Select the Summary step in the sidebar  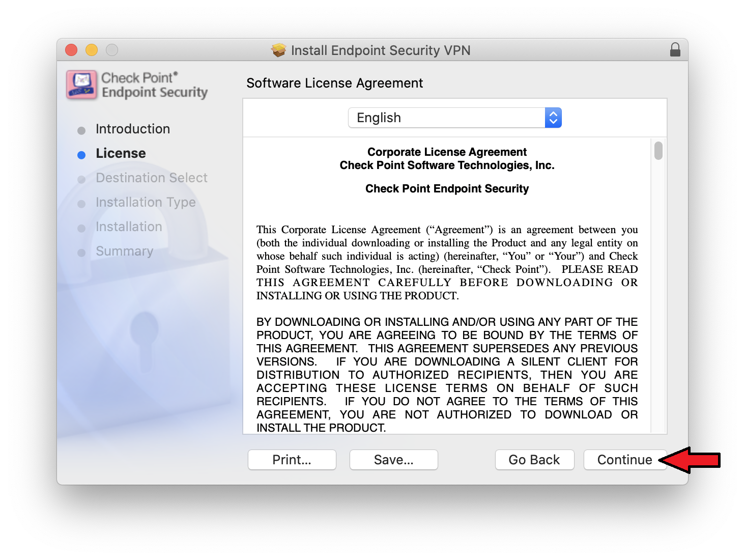pos(124,251)
